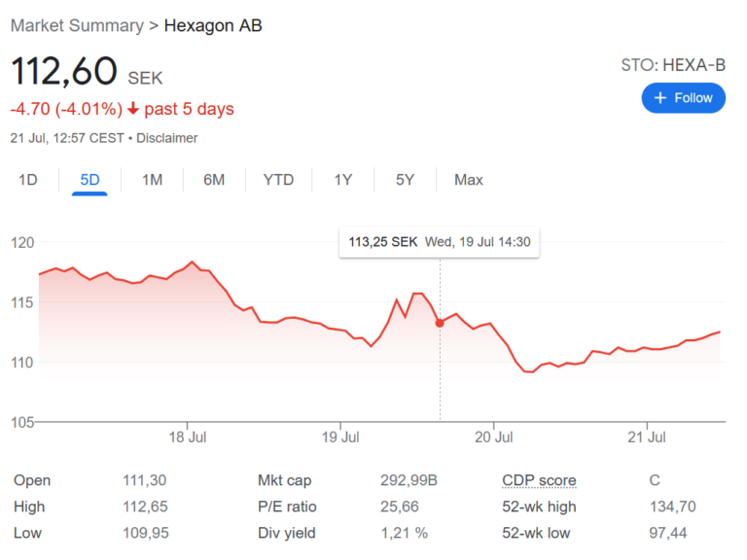The width and height of the screenshot is (747, 560).
Task: Click the 105 y-axis label
Action: coord(22,422)
